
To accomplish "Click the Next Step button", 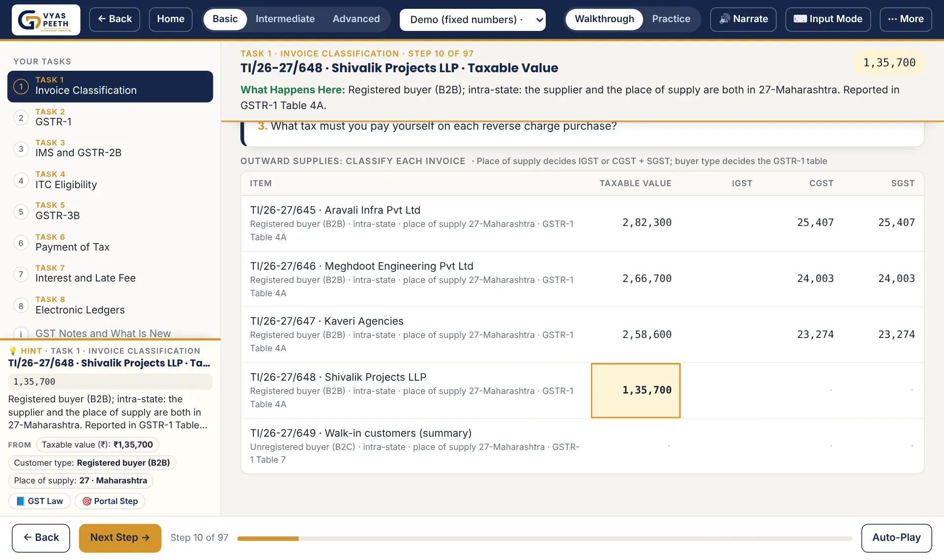I will [120, 538].
